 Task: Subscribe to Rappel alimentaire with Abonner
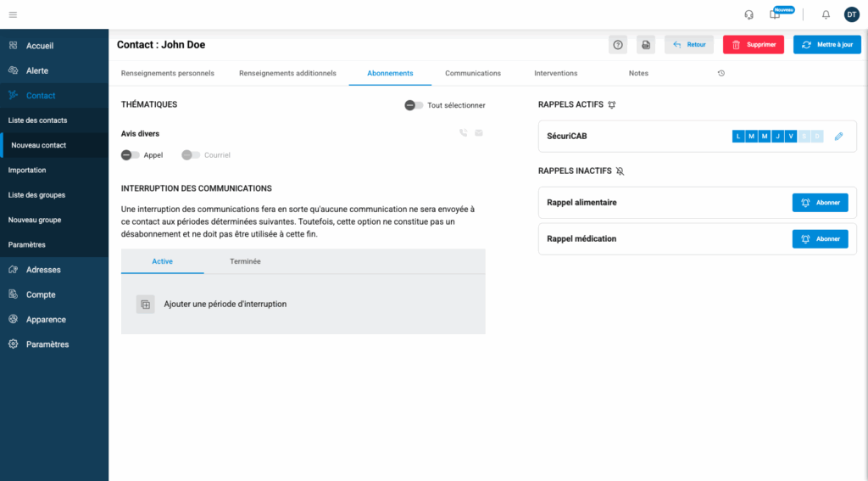820,203
